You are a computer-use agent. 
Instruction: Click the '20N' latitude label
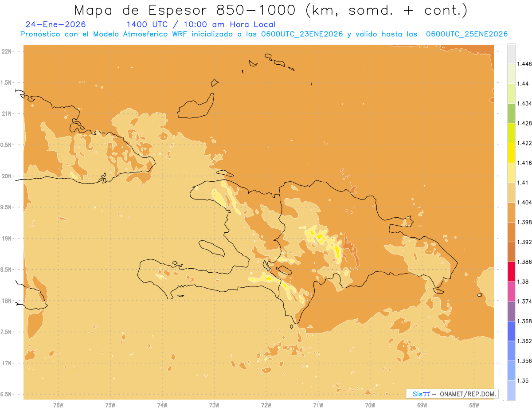click(x=7, y=176)
